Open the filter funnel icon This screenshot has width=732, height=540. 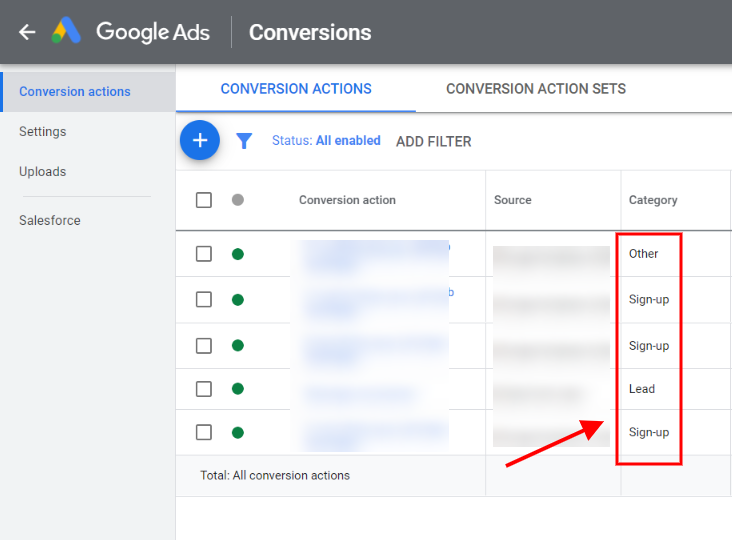point(244,141)
